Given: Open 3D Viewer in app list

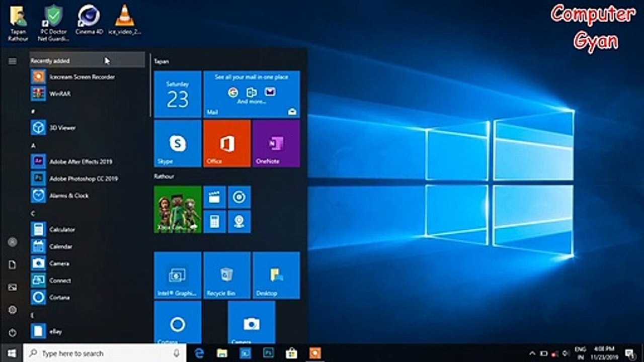Looking at the screenshot, I should [x=88, y=128].
